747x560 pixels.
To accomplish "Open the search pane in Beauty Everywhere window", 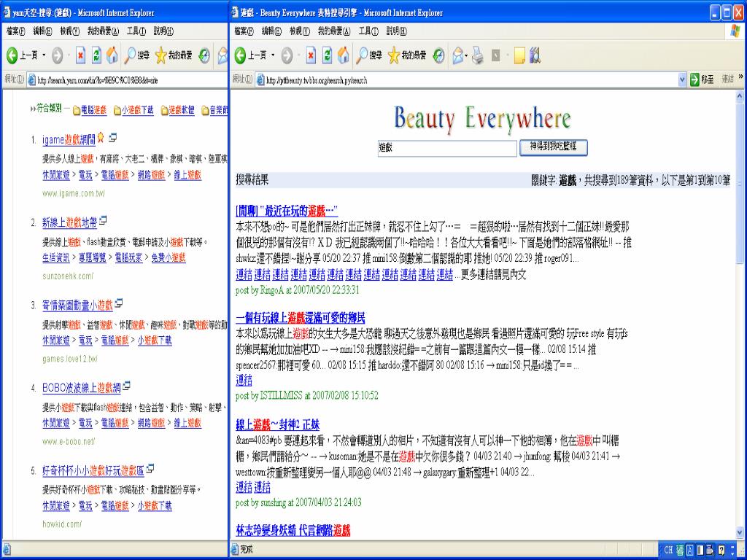I will click(x=369, y=55).
